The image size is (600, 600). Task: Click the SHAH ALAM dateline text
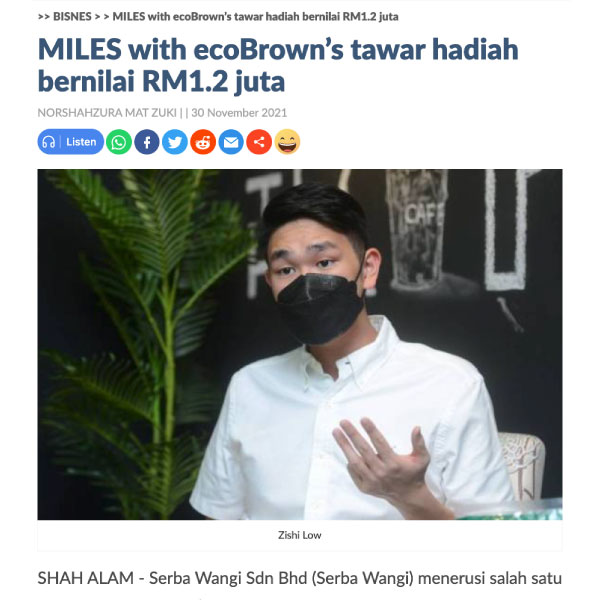click(86, 578)
